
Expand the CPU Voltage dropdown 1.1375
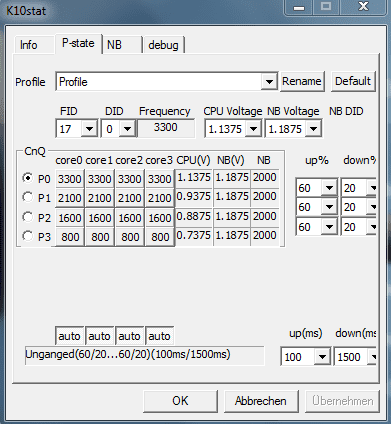point(253,129)
